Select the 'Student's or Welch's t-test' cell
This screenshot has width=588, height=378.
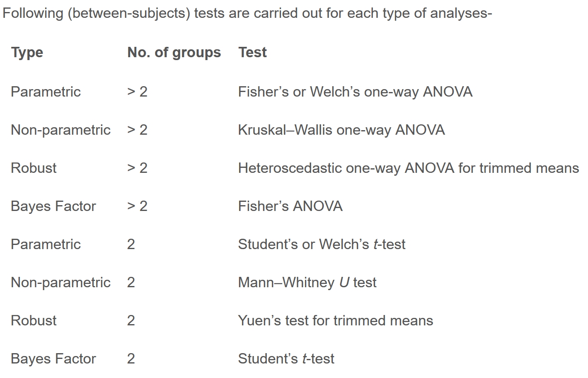click(x=322, y=244)
